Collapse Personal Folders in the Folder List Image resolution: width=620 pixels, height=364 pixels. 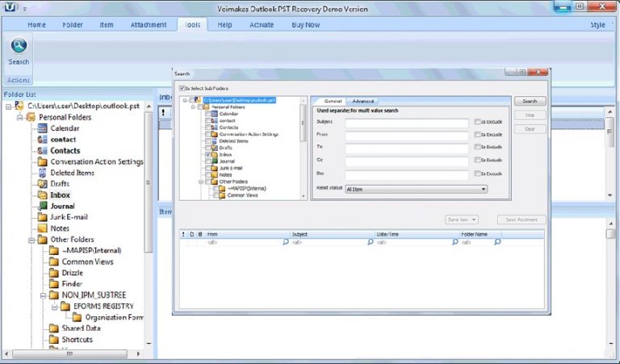point(19,117)
